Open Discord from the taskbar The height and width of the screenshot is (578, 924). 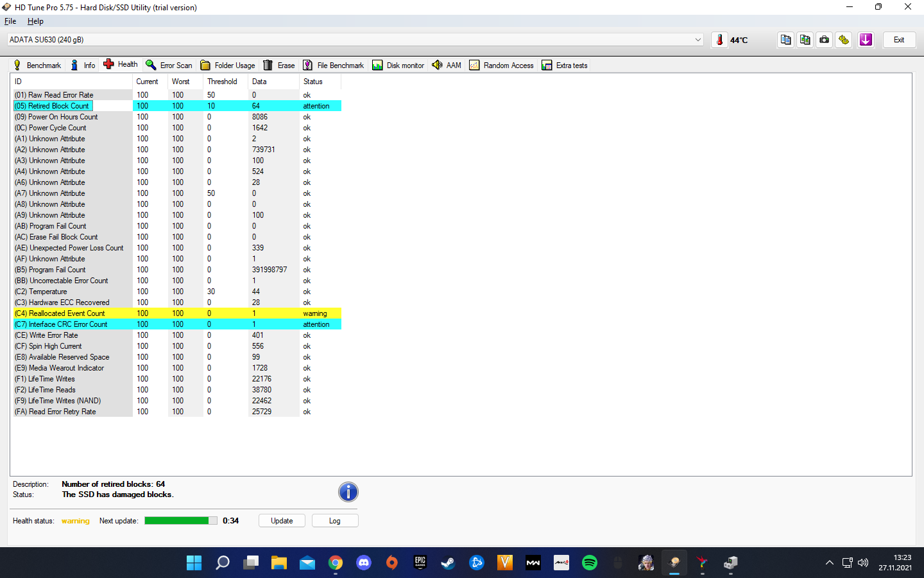[x=363, y=563]
